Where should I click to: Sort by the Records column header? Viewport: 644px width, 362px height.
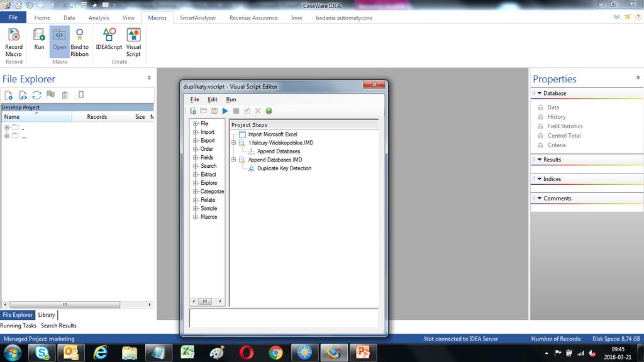pos(97,117)
